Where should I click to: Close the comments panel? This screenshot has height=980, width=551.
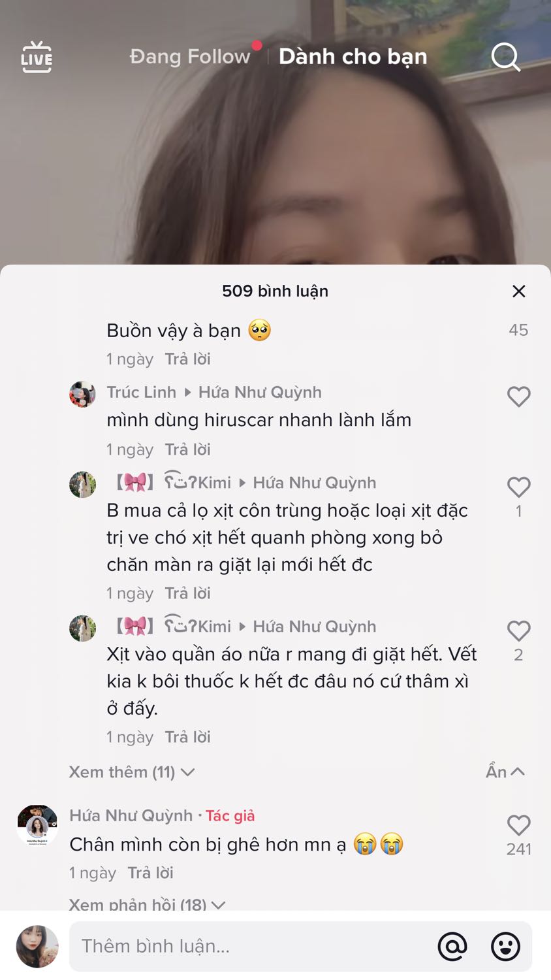coord(519,291)
